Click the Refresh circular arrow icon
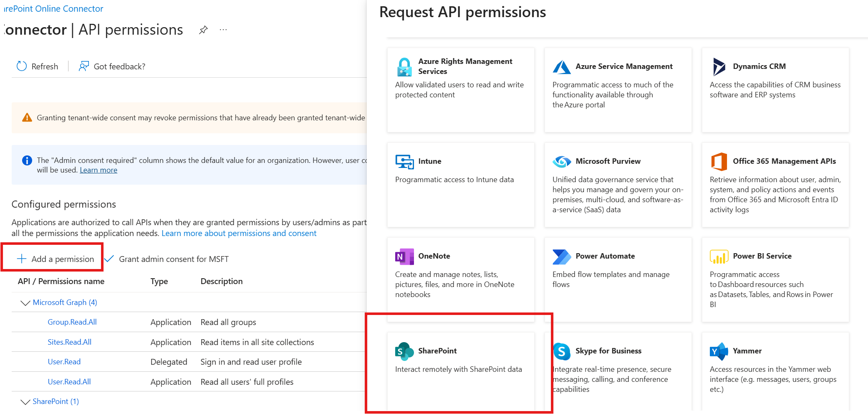Image resolution: width=868 pixels, height=414 pixels. [x=21, y=66]
